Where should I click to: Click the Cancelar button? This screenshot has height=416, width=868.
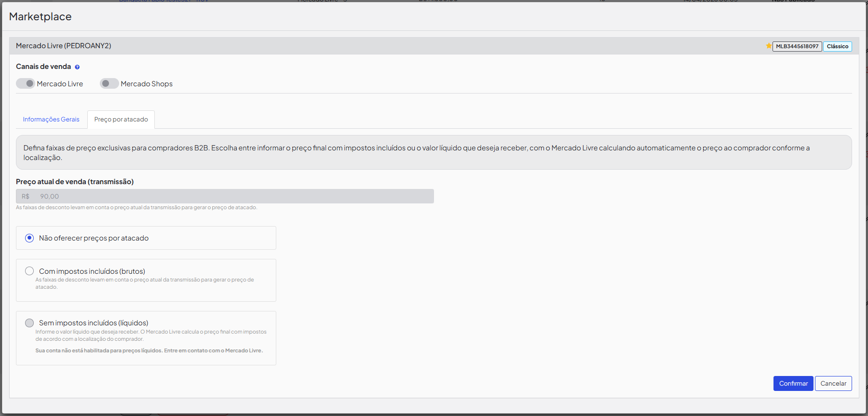[833, 384]
